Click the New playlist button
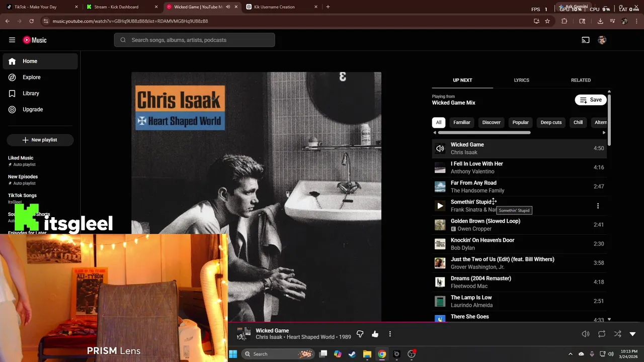This screenshot has height=362, width=644. [40, 140]
